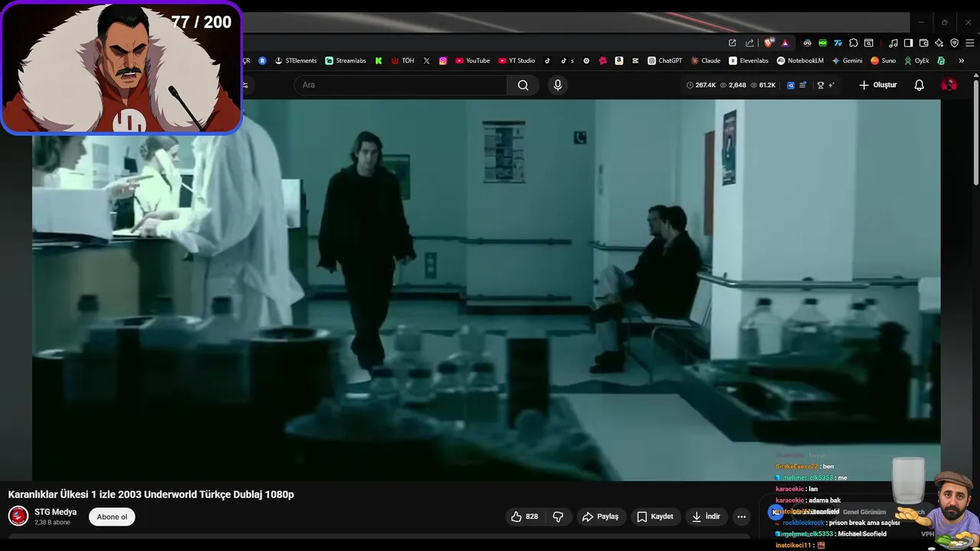The image size is (980, 551).
Task: Open the STG Medya channel avatar
Action: (x=18, y=517)
